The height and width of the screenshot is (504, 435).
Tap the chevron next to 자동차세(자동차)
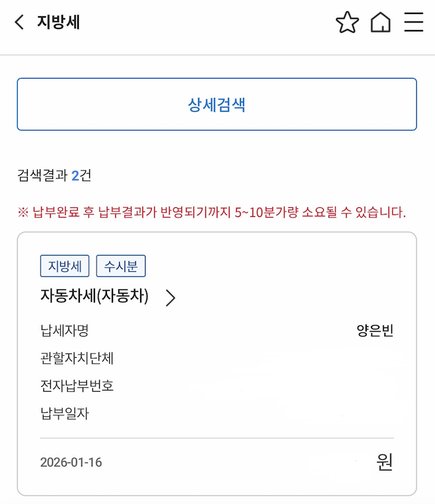[x=171, y=297]
